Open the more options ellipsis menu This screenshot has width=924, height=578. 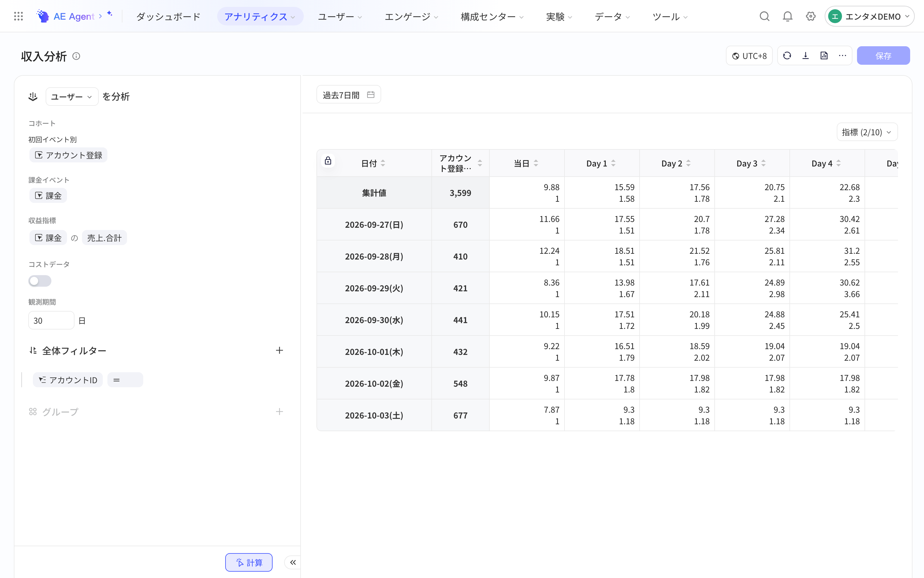pyautogui.click(x=842, y=56)
